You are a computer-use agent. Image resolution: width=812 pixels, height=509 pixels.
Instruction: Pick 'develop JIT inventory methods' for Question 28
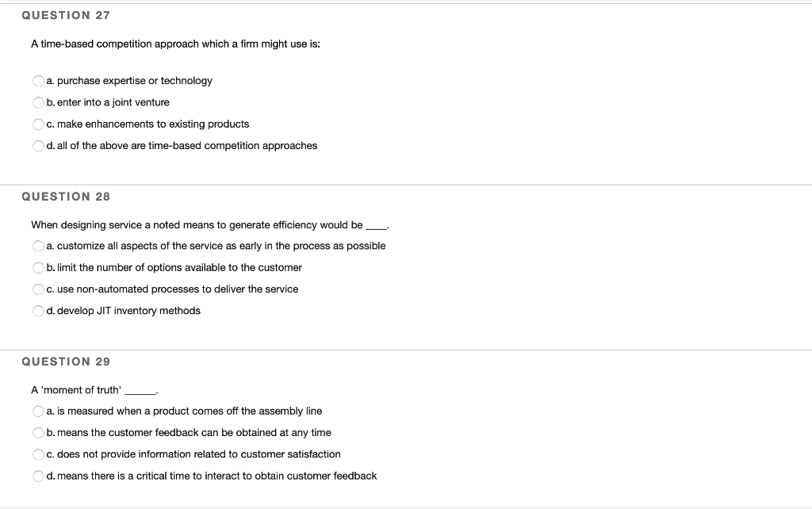[38, 311]
